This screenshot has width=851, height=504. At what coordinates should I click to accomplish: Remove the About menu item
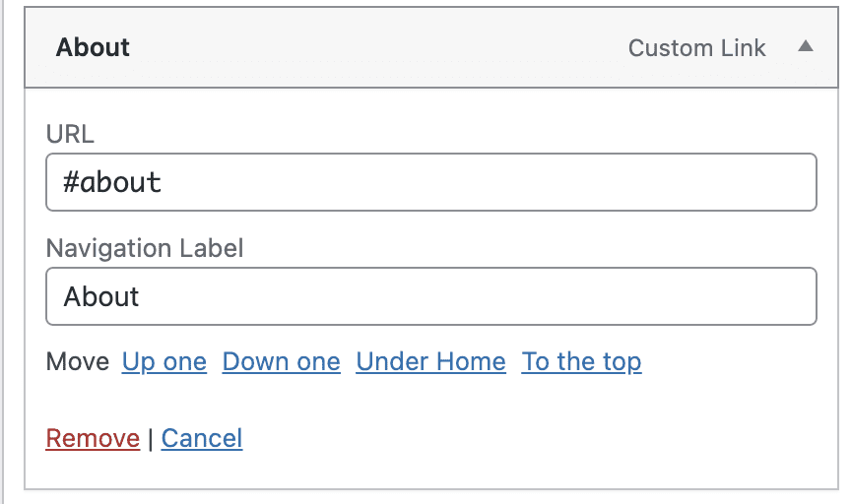[x=93, y=438]
